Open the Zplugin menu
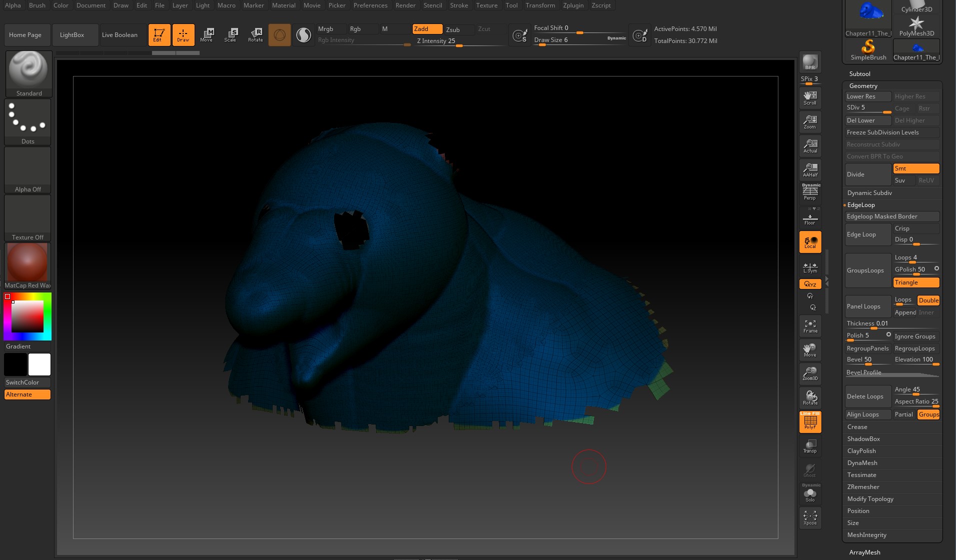The height and width of the screenshot is (560, 956). (x=573, y=5)
